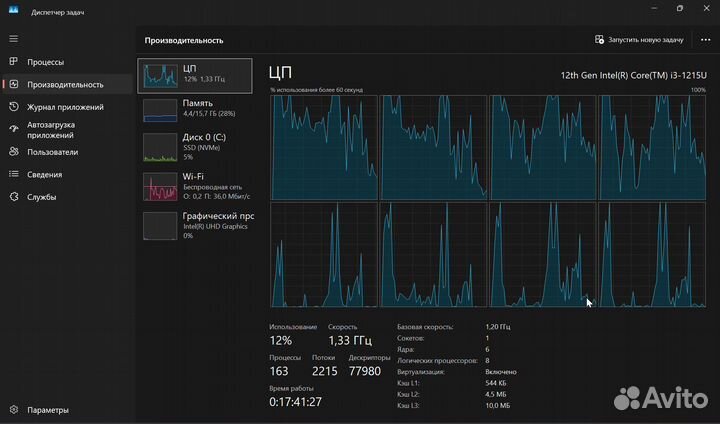This screenshot has width=720, height=424.
Task: Maximize the Диспетчер задач window
Action: point(679,10)
